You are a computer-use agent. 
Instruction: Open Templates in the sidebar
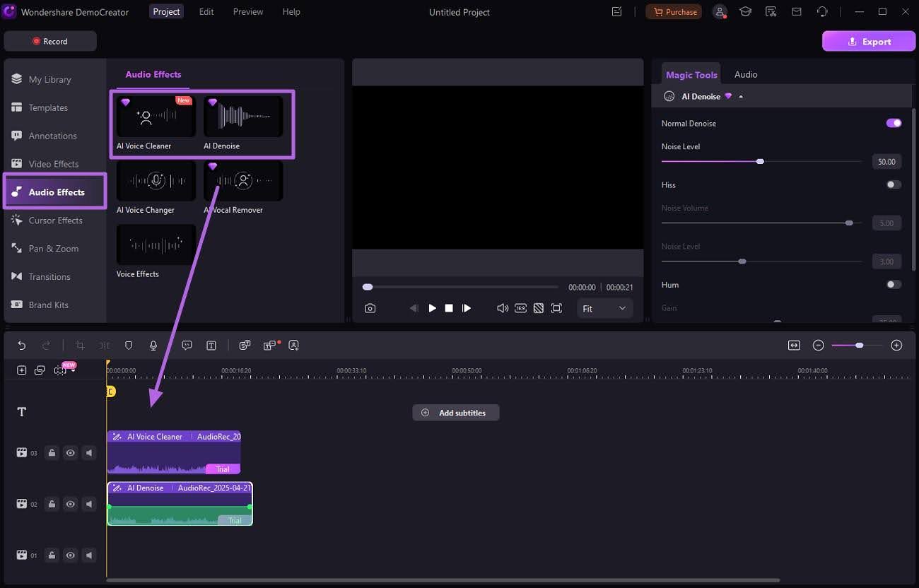[54, 107]
